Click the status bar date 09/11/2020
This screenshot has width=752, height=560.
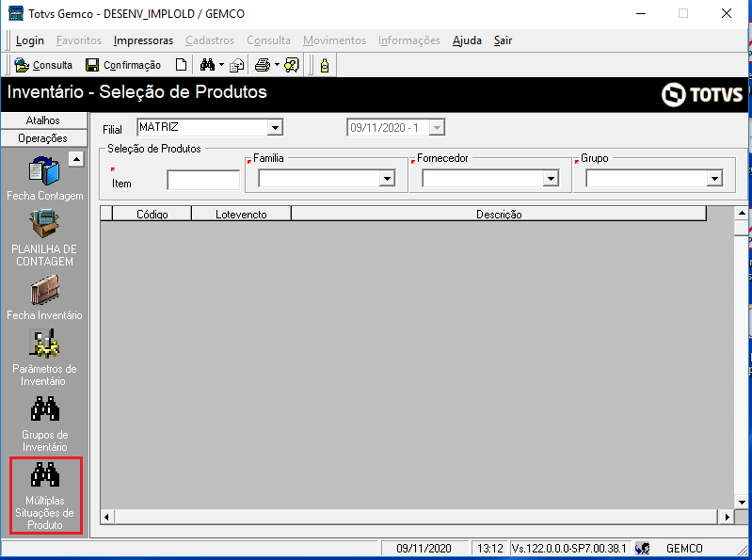424,548
